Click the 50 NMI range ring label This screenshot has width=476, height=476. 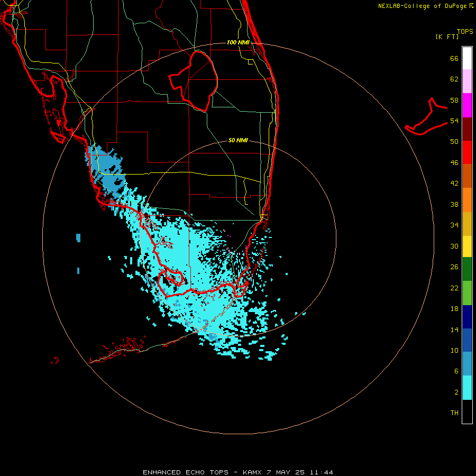coord(238,140)
